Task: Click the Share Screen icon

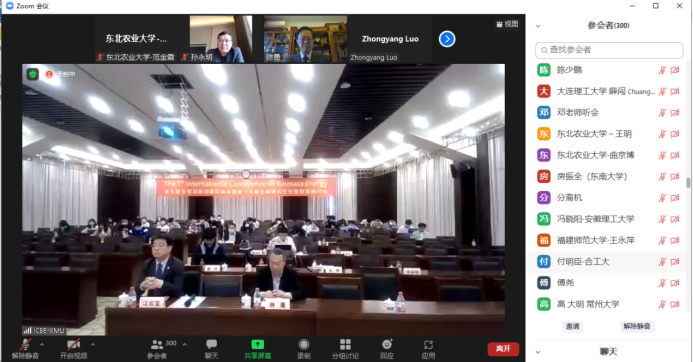Action: pyautogui.click(x=257, y=344)
